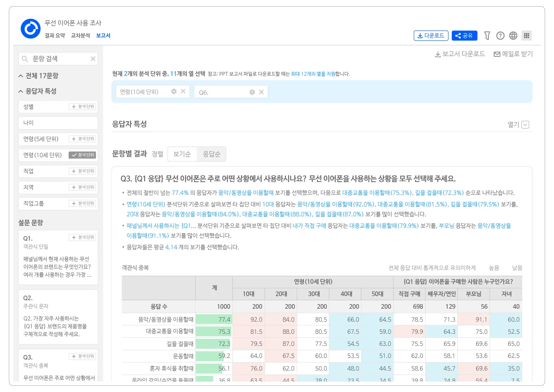This screenshot has width=554, height=392.
Task: Click the 높음 legend label
Action: pos(494,268)
